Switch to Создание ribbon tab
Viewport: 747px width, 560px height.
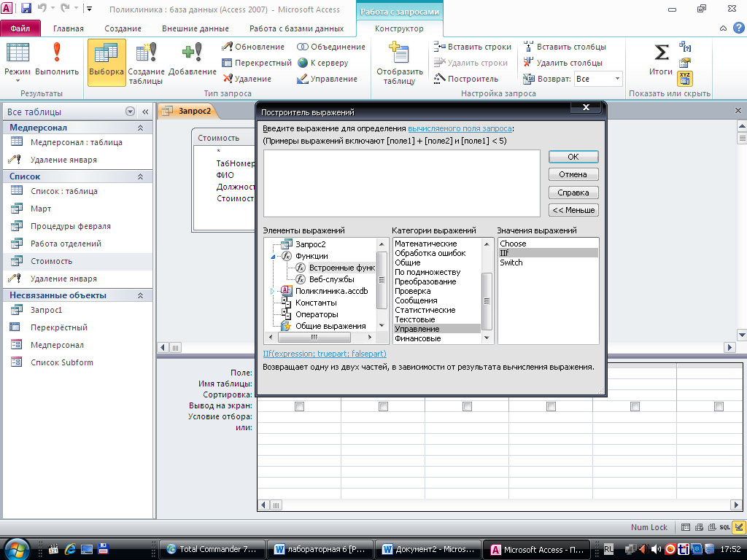[x=123, y=28]
